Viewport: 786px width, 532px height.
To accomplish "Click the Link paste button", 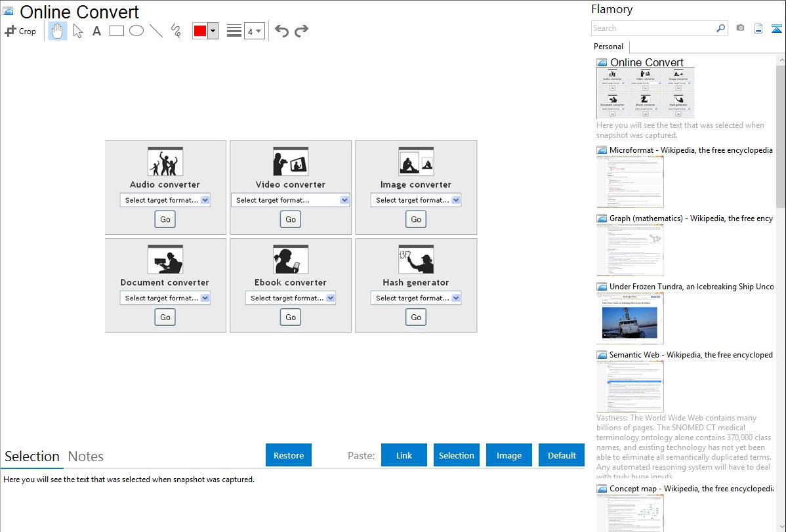I will tap(404, 455).
